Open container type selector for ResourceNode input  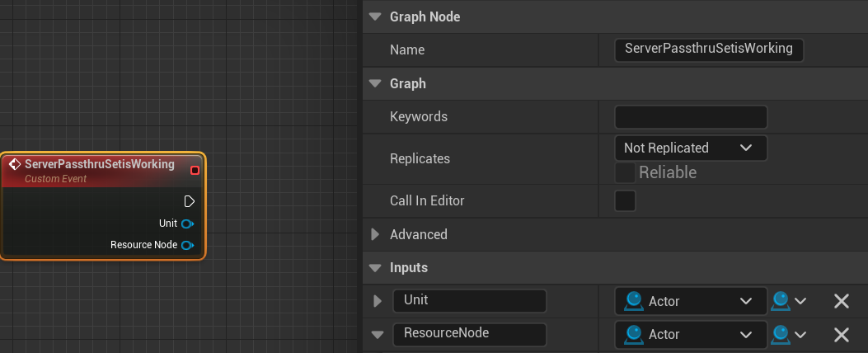point(788,334)
